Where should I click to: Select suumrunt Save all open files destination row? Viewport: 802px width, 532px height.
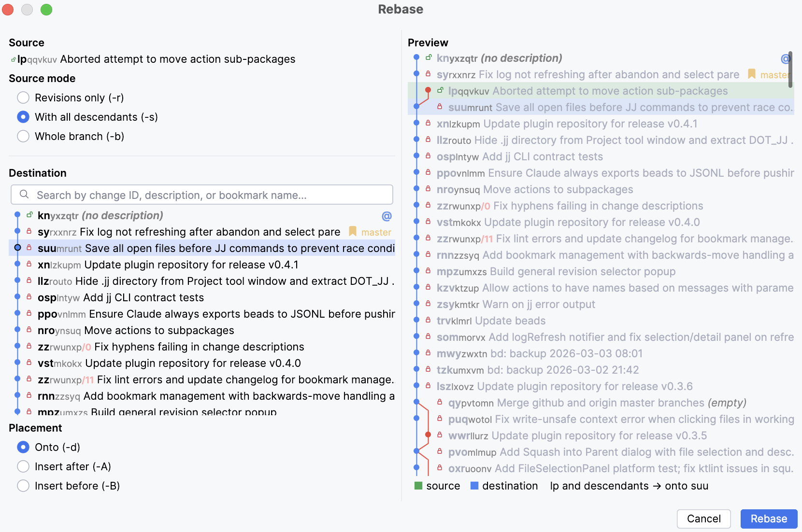[202, 248]
